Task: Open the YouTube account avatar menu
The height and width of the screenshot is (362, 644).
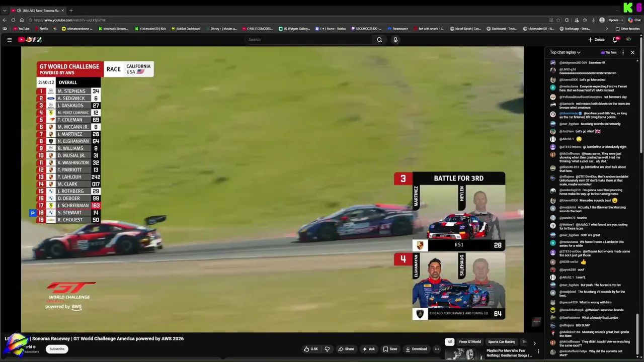Action: pyautogui.click(x=628, y=40)
